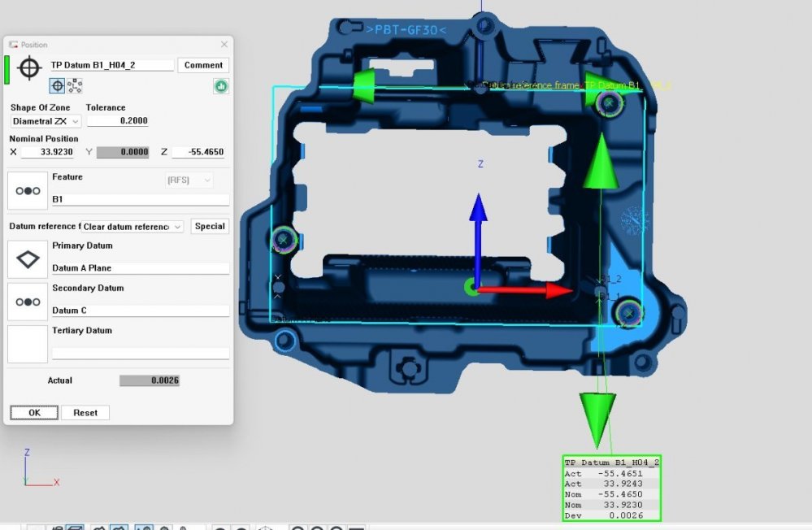
Task: Click the green status indicator bar
Action: point(7,69)
